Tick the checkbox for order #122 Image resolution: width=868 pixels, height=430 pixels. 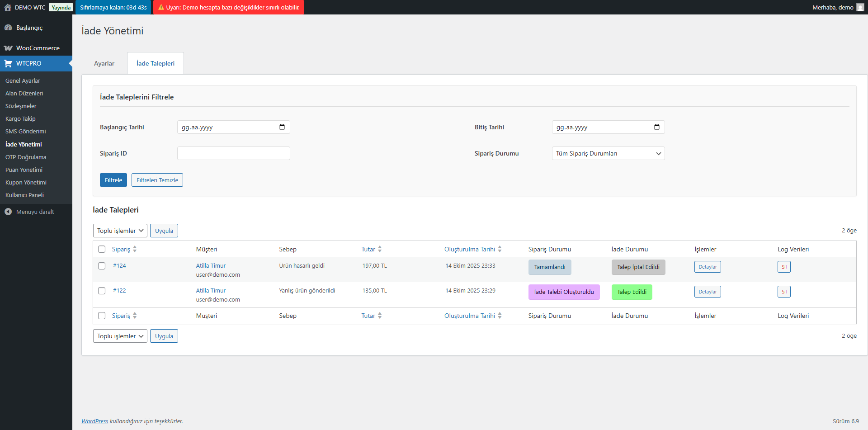tap(102, 291)
